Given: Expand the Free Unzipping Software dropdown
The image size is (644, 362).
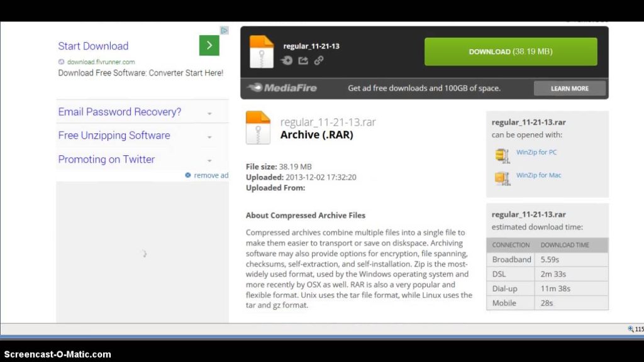Looking at the screenshot, I should pos(210,136).
